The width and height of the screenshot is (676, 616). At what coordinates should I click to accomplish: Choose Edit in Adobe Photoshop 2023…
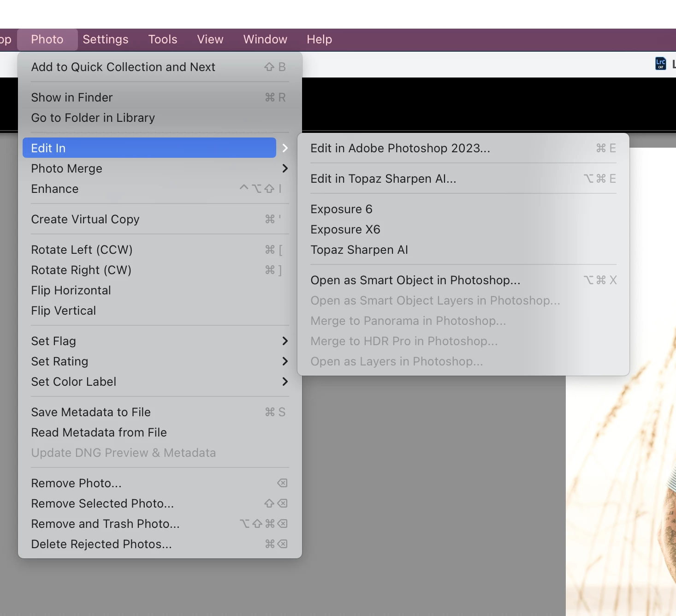coord(463,148)
